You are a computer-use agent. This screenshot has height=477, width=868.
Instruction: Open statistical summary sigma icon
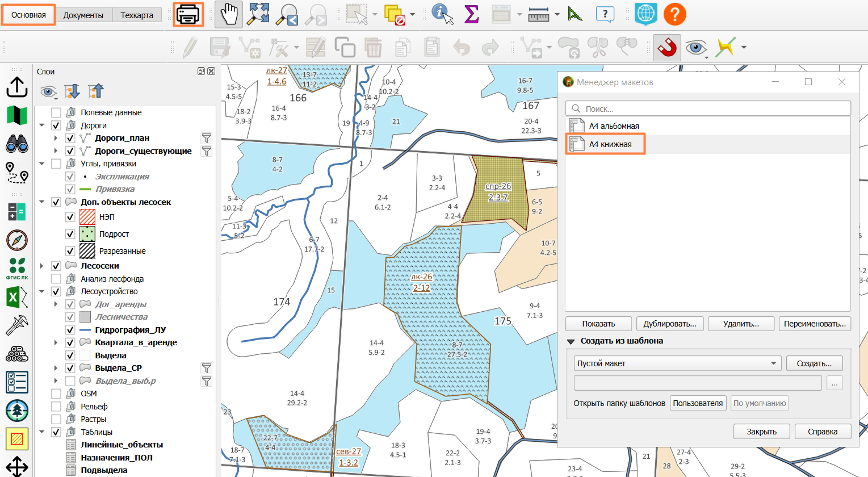[472, 15]
